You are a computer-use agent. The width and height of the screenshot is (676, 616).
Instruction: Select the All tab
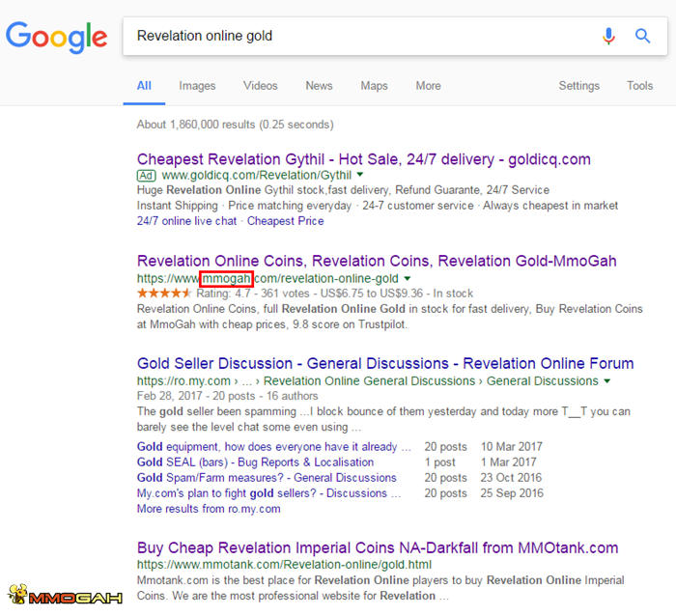coord(144,86)
